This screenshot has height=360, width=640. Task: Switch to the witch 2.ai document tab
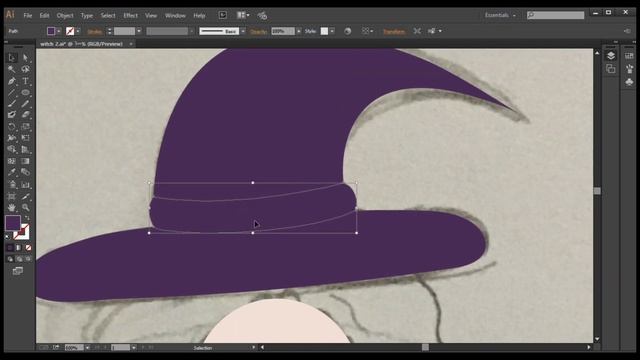pyautogui.click(x=81, y=44)
